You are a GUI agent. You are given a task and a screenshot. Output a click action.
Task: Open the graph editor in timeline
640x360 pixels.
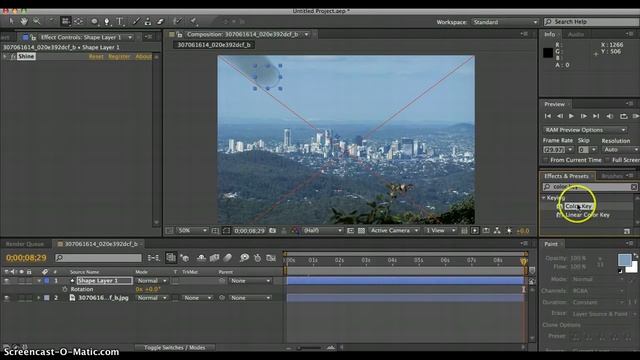click(x=271, y=258)
